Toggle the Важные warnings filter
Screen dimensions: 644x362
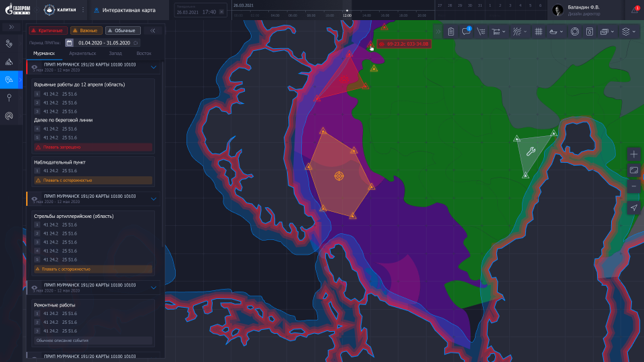tap(86, 30)
